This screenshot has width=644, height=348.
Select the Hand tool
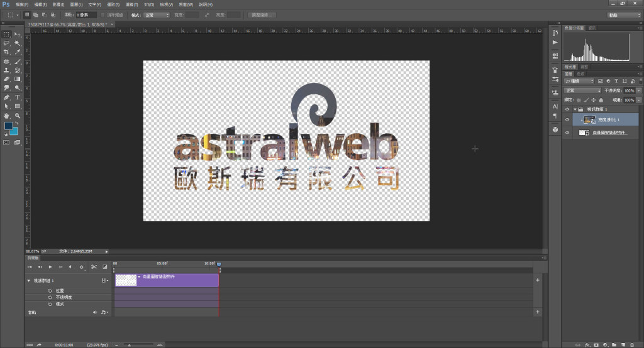6,116
